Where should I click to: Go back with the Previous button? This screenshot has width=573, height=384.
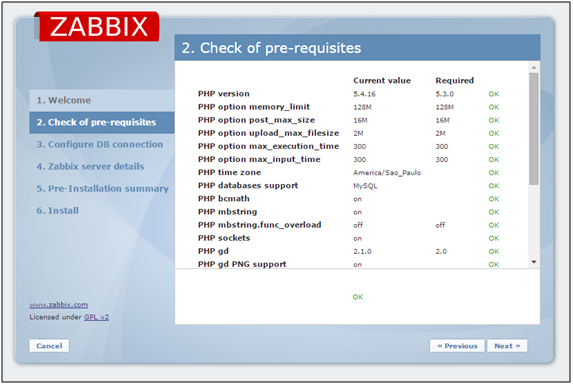tap(457, 346)
